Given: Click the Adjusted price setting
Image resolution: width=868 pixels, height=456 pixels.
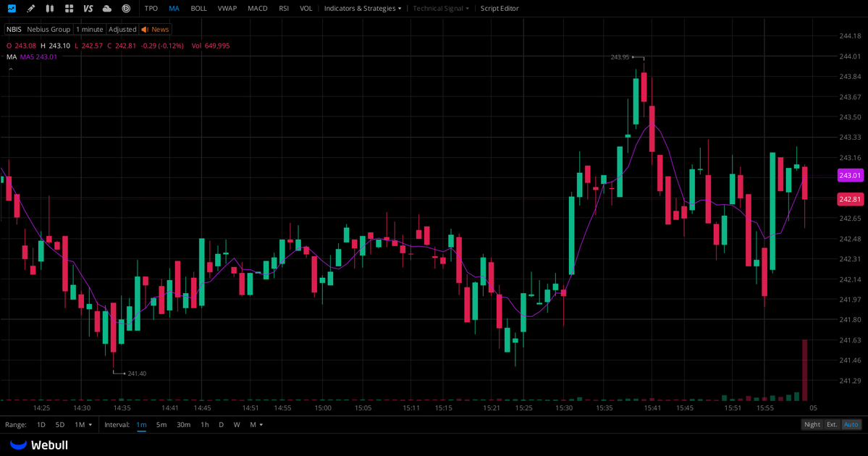Looking at the screenshot, I should click(x=122, y=30).
